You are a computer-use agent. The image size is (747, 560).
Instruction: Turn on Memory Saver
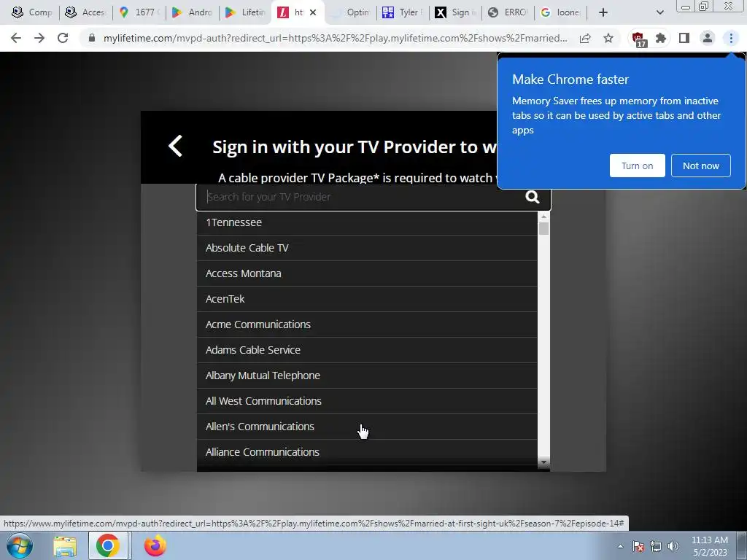click(637, 166)
